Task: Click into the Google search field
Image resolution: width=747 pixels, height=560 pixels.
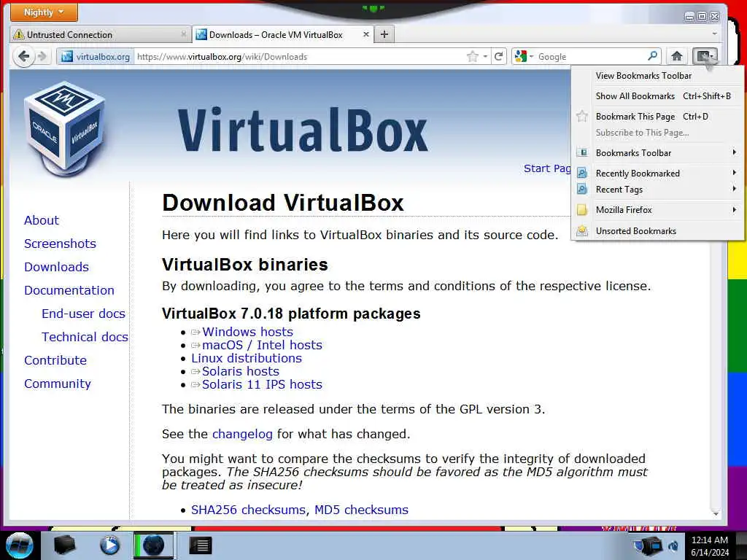Action: (x=591, y=56)
